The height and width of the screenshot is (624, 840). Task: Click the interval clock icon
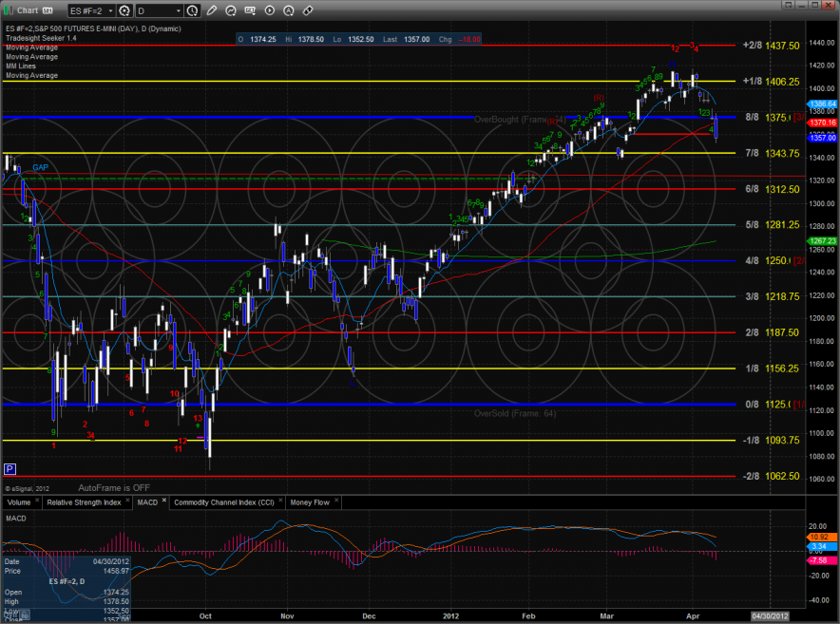[x=192, y=10]
